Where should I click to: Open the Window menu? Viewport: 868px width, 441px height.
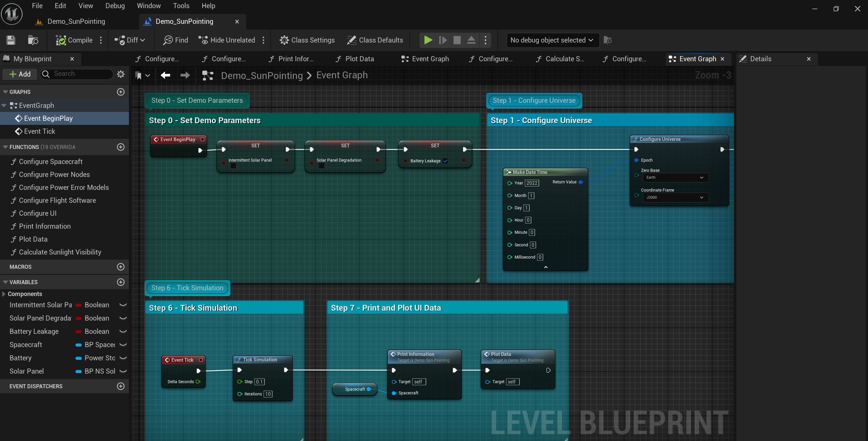click(x=149, y=6)
